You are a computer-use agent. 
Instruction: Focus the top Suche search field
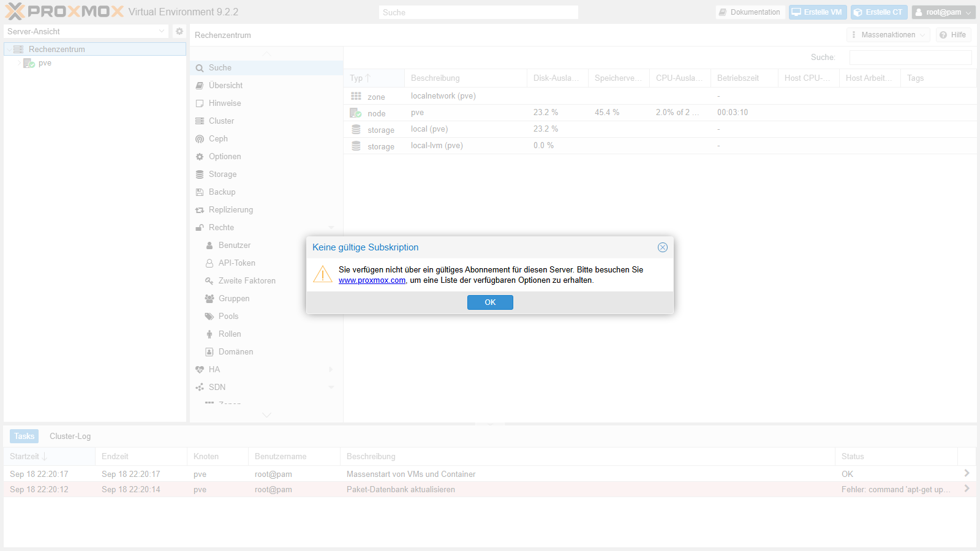tap(478, 12)
